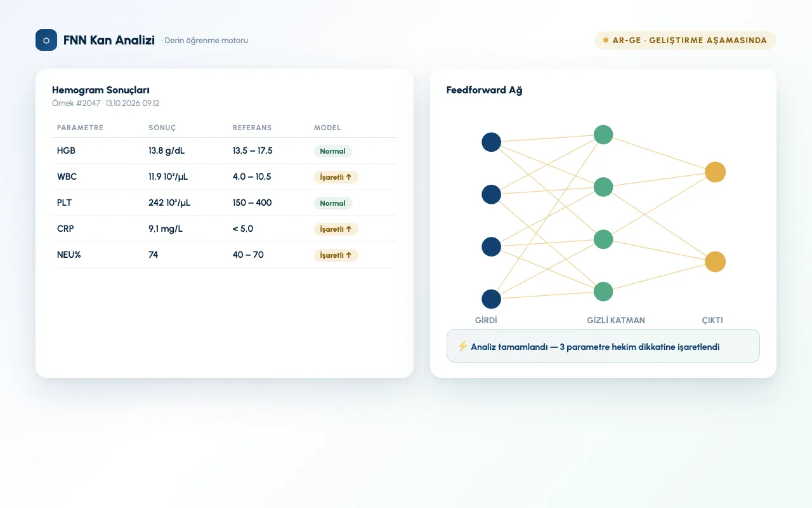Click the FNN Kan Analizi logo icon
The width and height of the screenshot is (812, 508).
tap(46, 40)
